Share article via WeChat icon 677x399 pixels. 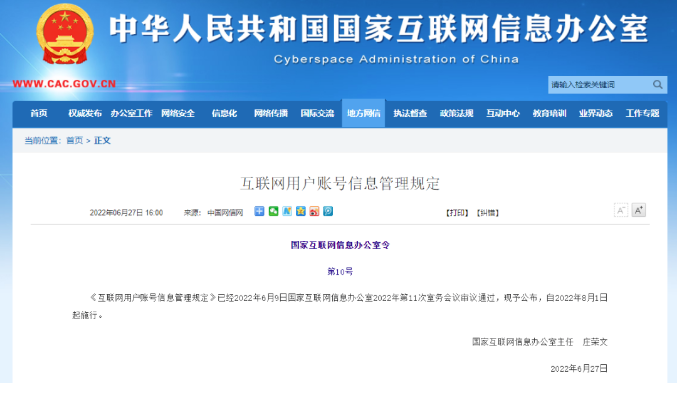273,211
